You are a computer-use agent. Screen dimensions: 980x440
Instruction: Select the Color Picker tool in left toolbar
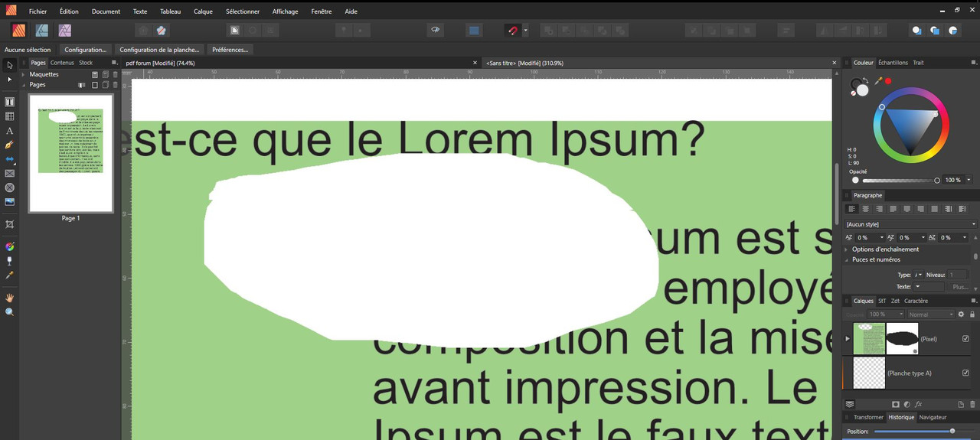click(9, 275)
